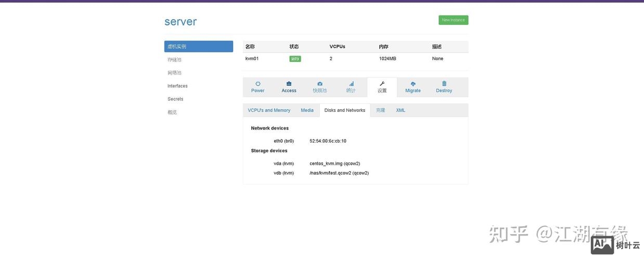View the XML tab
The image size is (644, 260).
click(401, 110)
